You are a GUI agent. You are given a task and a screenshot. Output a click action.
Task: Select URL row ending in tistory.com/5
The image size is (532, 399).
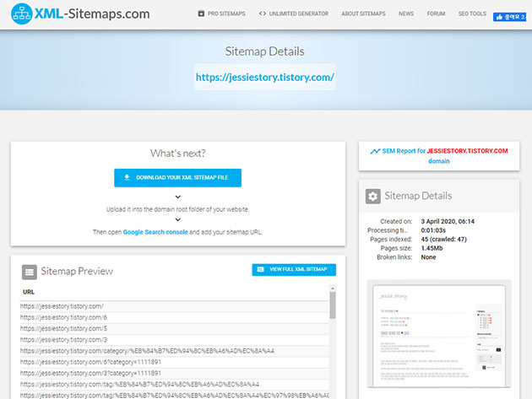click(175, 329)
